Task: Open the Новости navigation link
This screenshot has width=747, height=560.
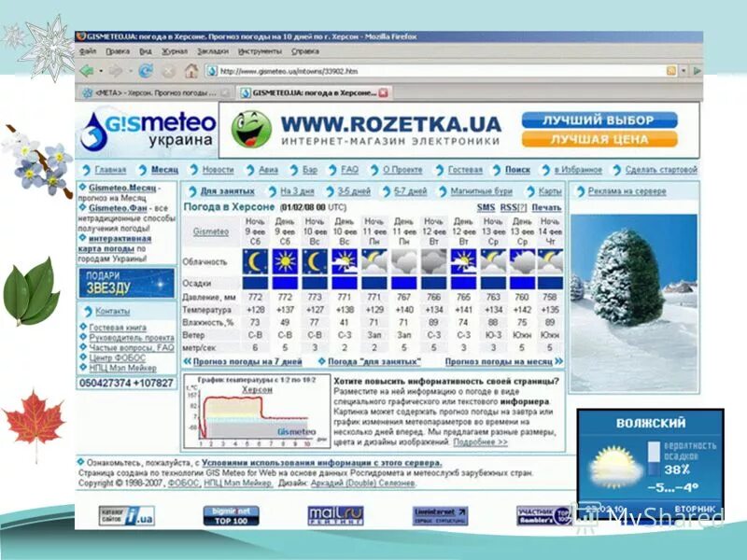Action: [218, 170]
